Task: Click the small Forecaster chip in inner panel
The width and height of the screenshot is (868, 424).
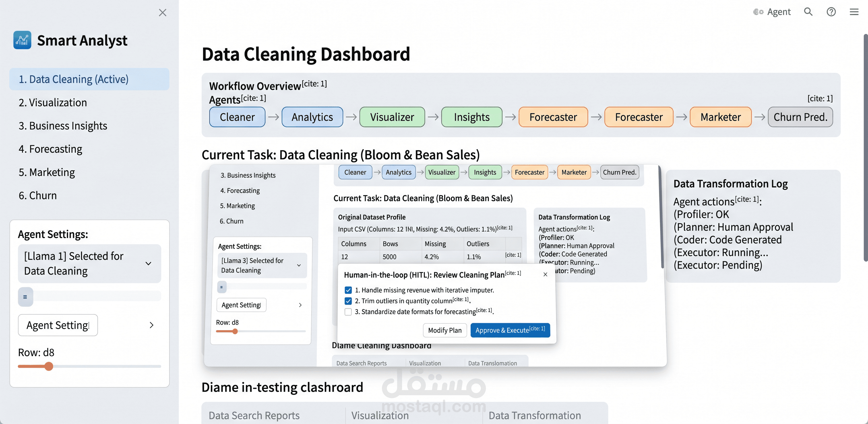Action: (x=529, y=172)
